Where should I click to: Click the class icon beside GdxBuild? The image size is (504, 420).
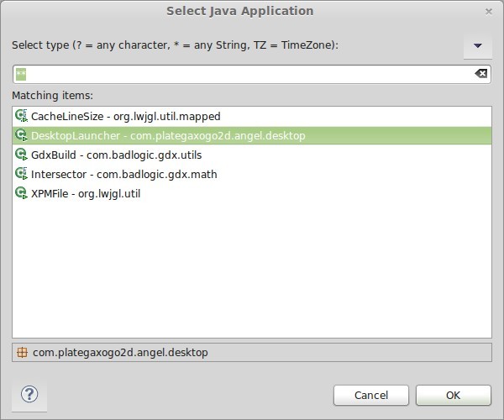(22, 155)
